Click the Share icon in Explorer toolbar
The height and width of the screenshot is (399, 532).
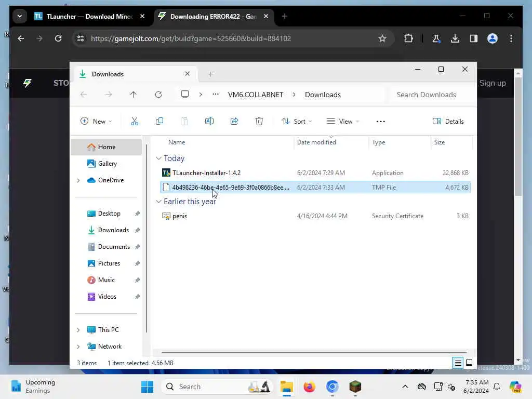pyautogui.click(x=234, y=121)
